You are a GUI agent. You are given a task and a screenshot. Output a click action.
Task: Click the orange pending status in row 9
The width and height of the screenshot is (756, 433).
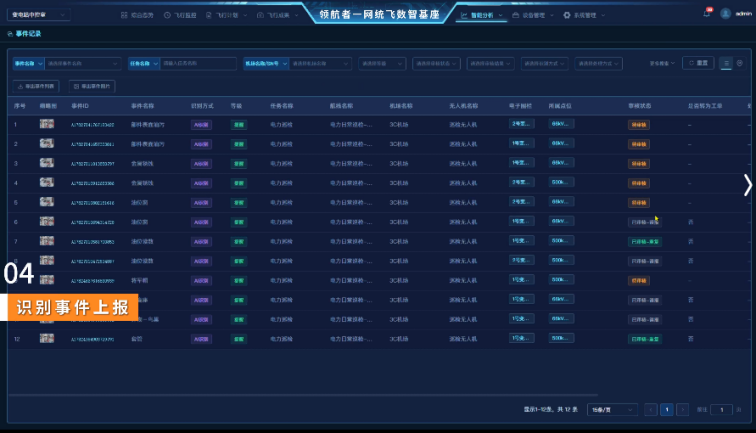(x=638, y=281)
